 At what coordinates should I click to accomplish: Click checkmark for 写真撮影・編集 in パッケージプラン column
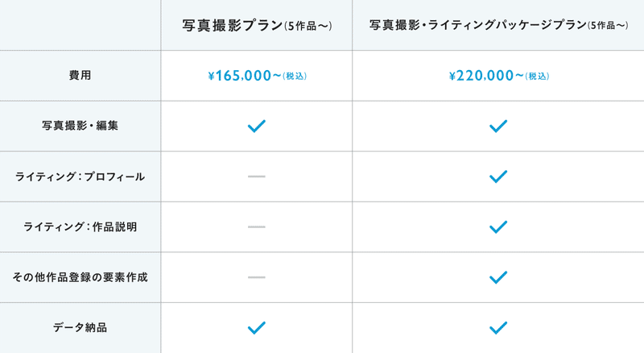click(x=498, y=126)
